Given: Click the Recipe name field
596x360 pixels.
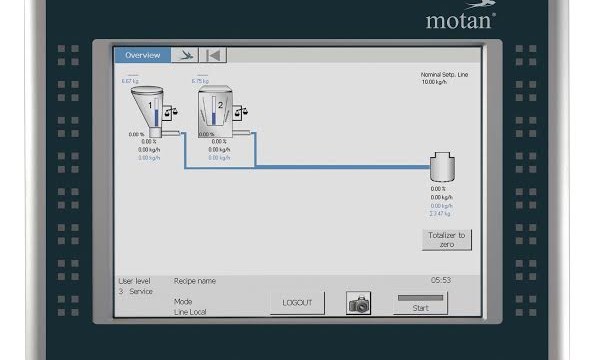Looking at the screenshot, I should [195, 281].
